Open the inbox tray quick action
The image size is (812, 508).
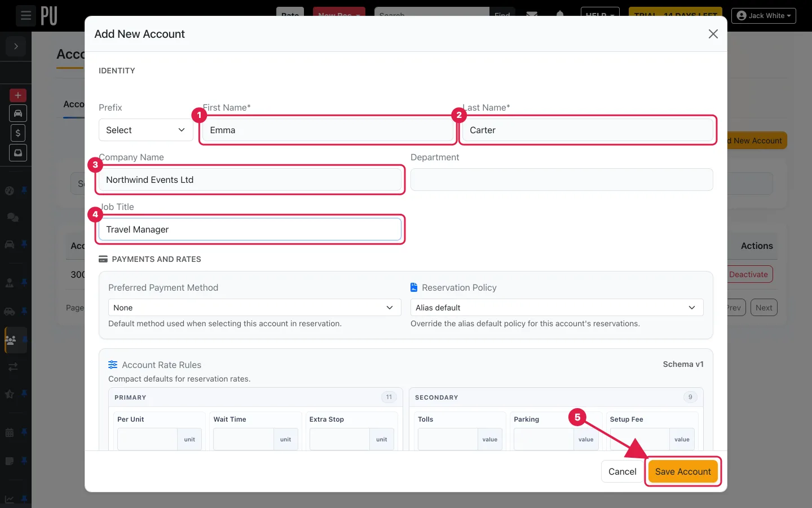18,153
